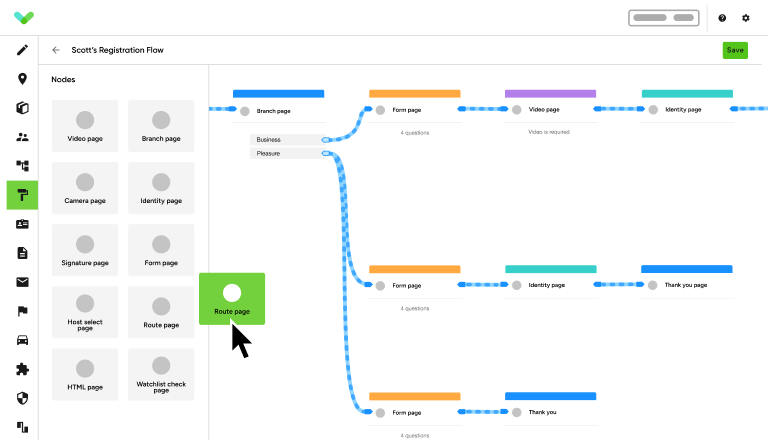Select the Signature page node tile
This screenshot has width=768, height=440.
(85, 250)
